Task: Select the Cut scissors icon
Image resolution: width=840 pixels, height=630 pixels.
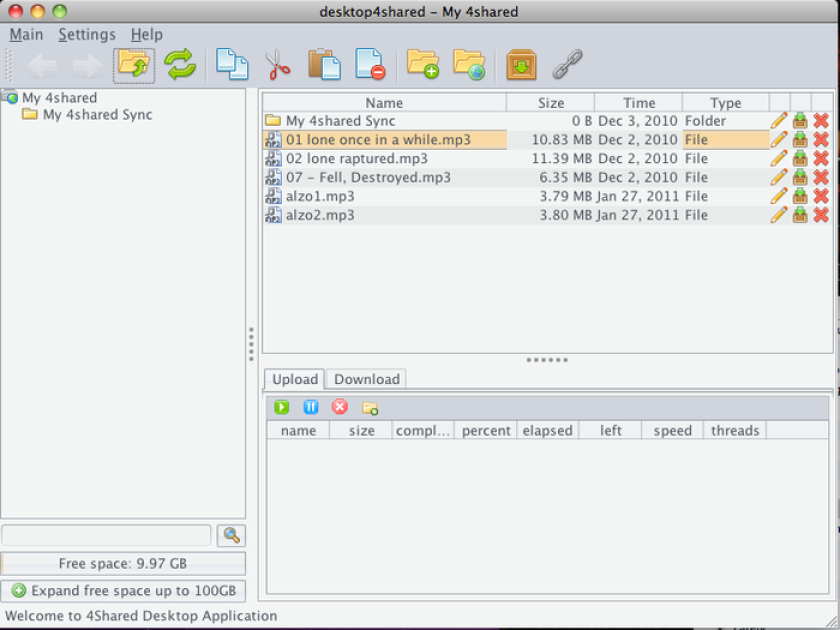Action: pyautogui.click(x=279, y=65)
